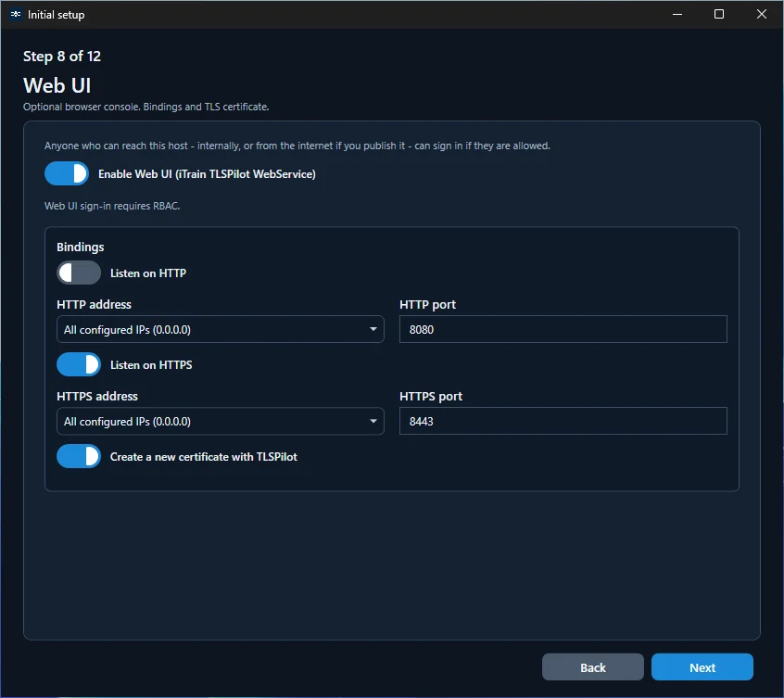The height and width of the screenshot is (698, 784).
Task: Click the 'Step 8 of 12' text
Action: (62, 56)
